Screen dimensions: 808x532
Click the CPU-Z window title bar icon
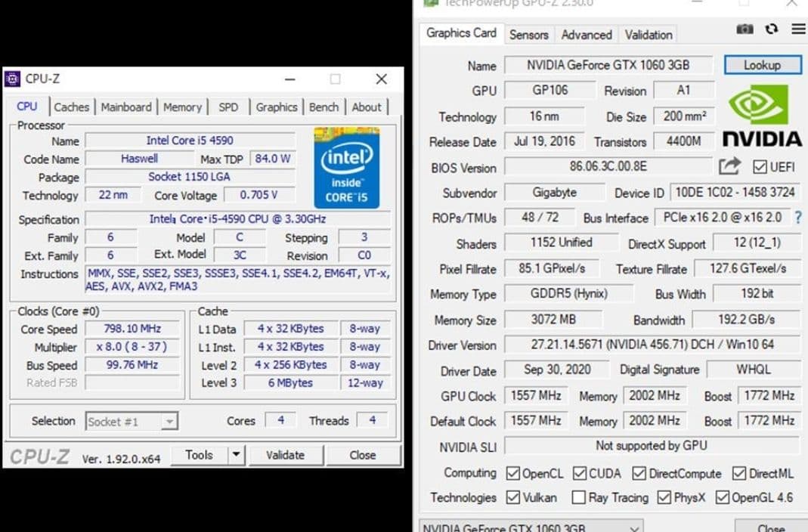11,78
